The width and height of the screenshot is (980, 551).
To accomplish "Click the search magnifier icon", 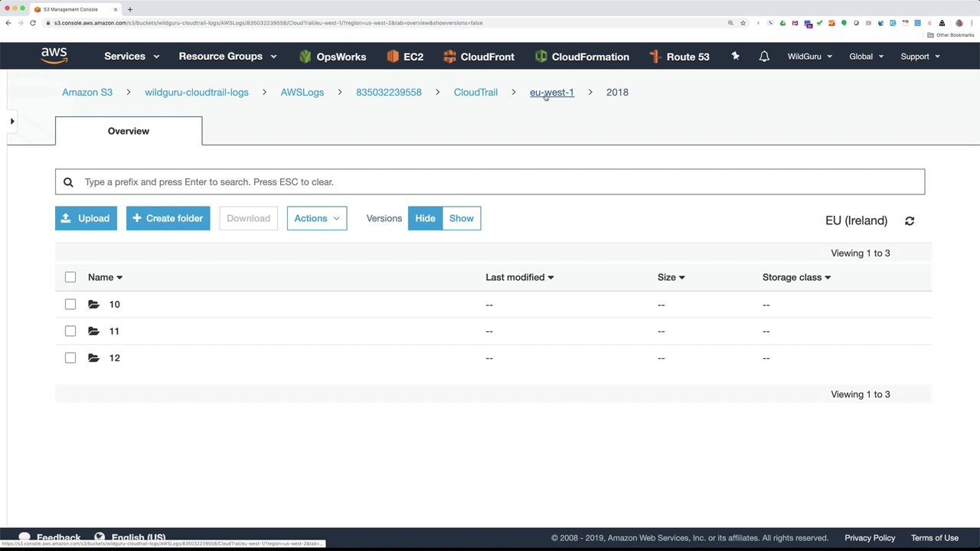I will click(x=68, y=182).
